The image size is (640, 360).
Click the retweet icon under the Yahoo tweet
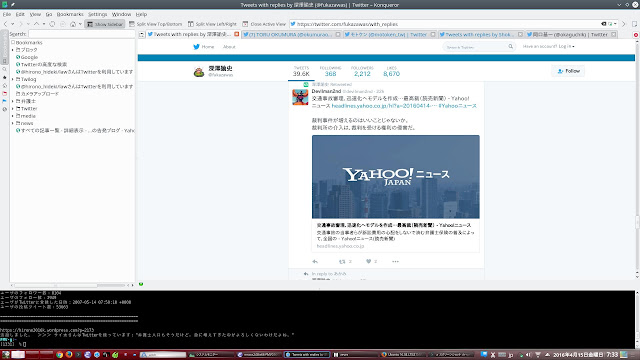click(342, 261)
